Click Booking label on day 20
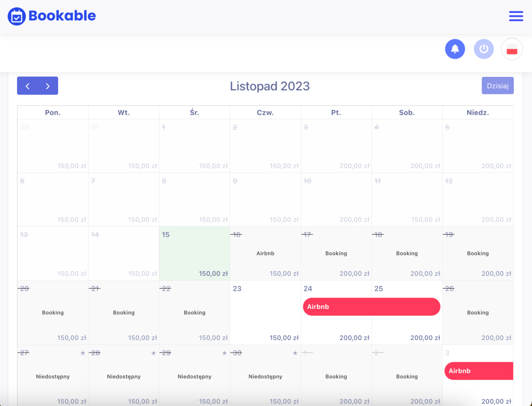 pos(52,313)
